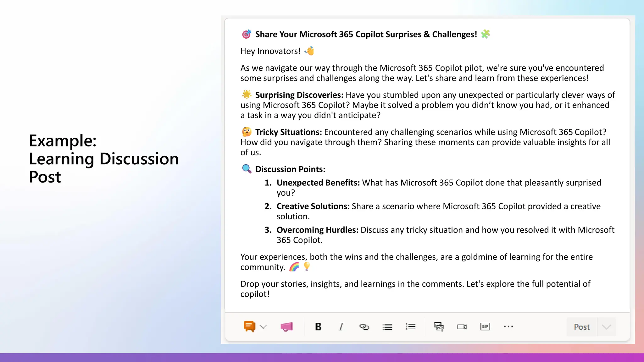Click the sun emoji by Surprising Discoveries
Image resolution: width=644 pixels, height=362 pixels.
(x=247, y=95)
